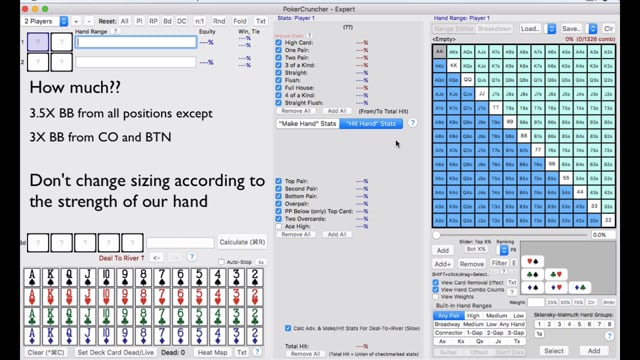This screenshot has width=640, height=360.
Task: Open the Heat Map button
Action: click(212, 352)
